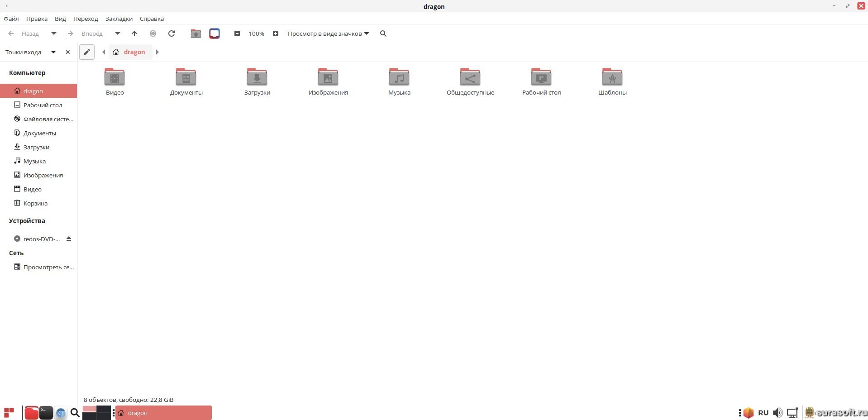The image size is (868, 420).
Task: Close the sidebar panel
Action: 68,52
